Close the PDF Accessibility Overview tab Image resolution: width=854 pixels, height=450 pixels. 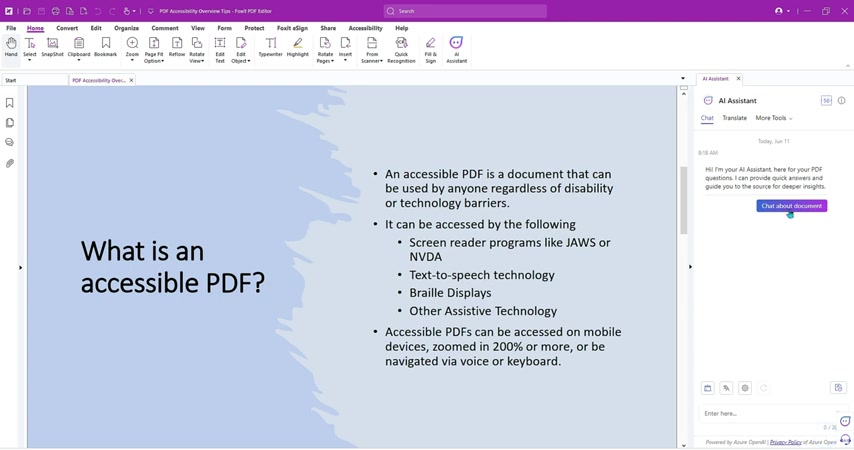click(131, 80)
